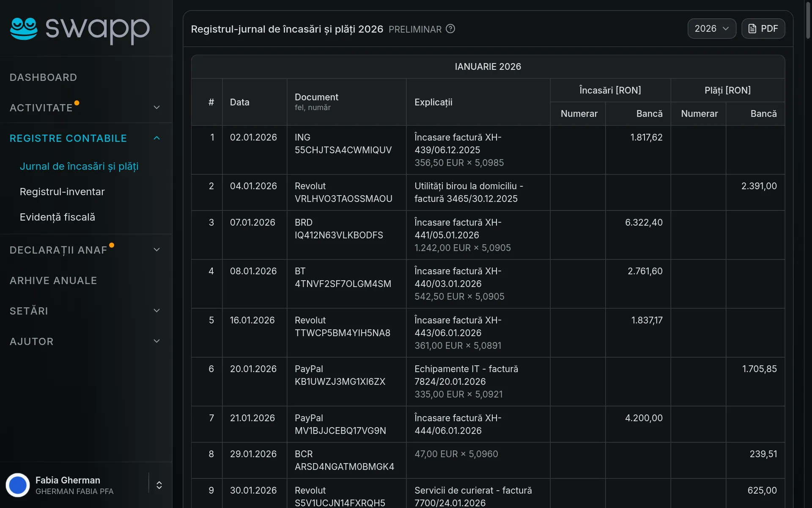This screenshot has width=812, height=508.
Task: Click the Fabia Gherman avatar circle
Action: (x=18, y=485)
